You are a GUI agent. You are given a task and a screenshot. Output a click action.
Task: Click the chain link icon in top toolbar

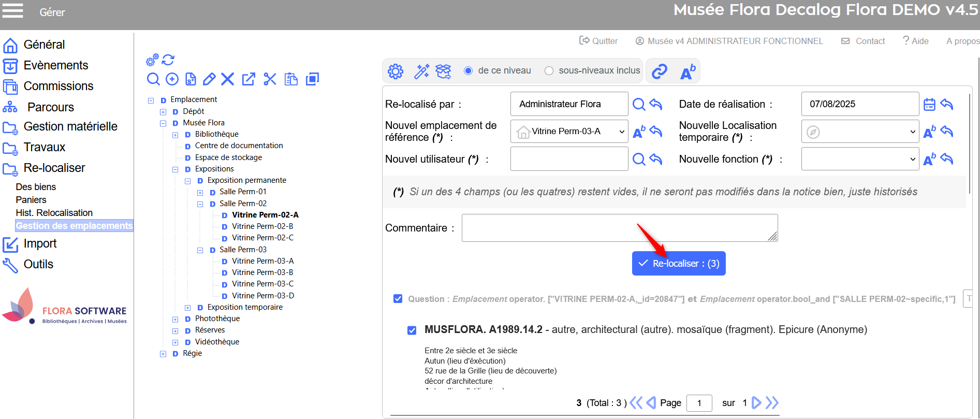[659, 71]
